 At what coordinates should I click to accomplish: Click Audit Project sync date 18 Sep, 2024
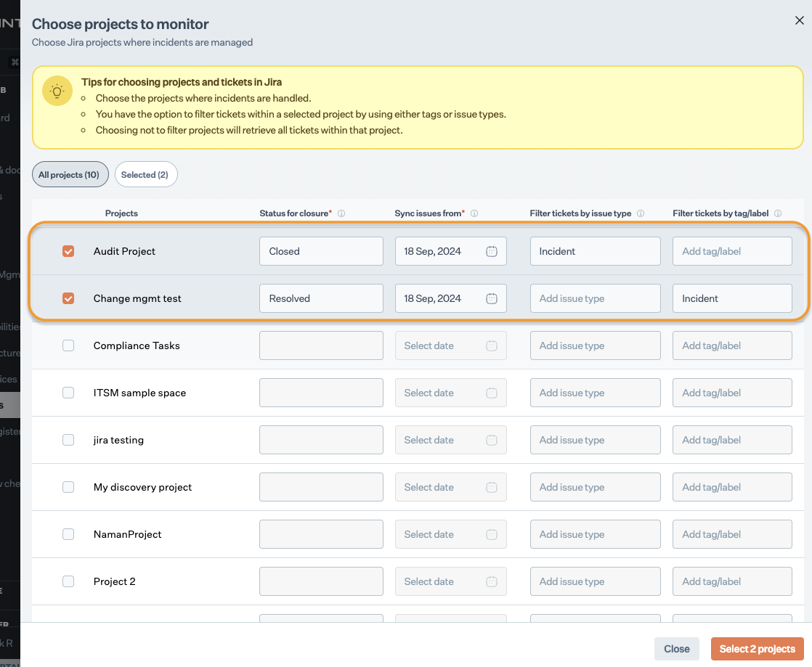(x=450, y=251)
